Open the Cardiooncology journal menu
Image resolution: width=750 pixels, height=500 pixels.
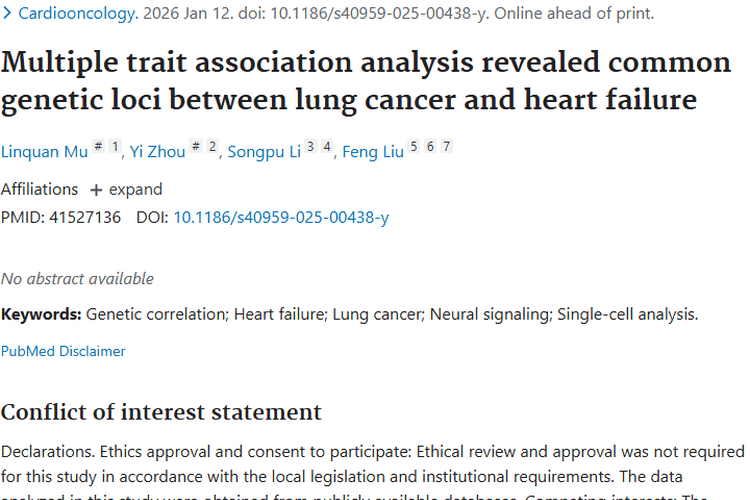click(x=78, y=14)
